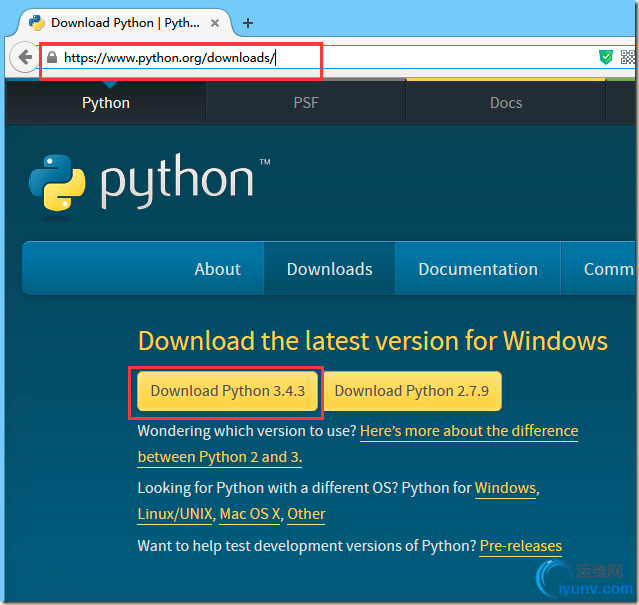Image resolution: width=639 pixels, height=605 pixels.
Task: Open the Community navigation menu
Action: (x=600, y=269)
